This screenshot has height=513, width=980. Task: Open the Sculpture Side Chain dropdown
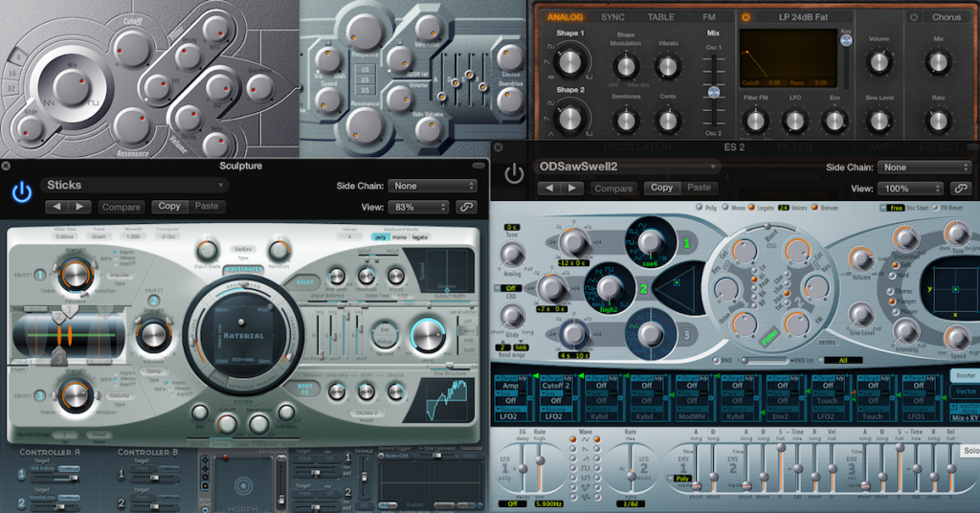click(433, 186)
